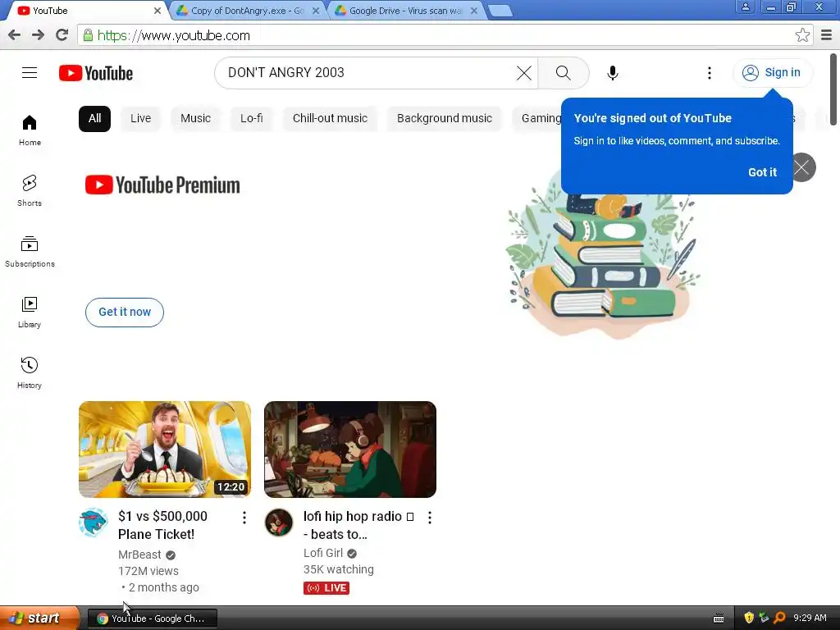Open options menu for lofi radio video
Image resolution: width=840 pixels, height=630 pixels.
[430, 518]
